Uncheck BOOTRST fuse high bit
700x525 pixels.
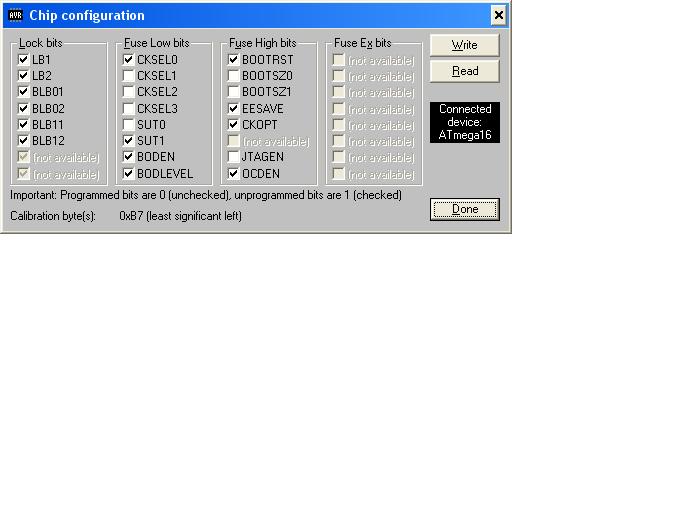click(x=233, y=59)
